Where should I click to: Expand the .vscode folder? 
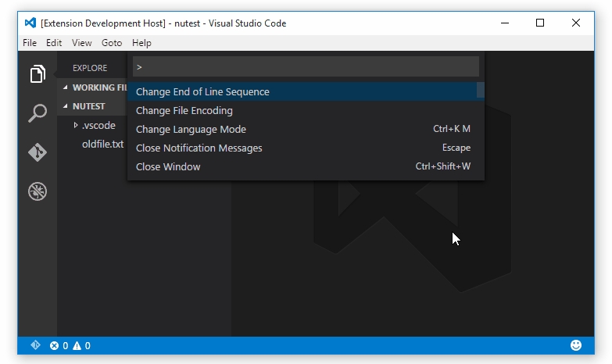[x=76, y=125]
